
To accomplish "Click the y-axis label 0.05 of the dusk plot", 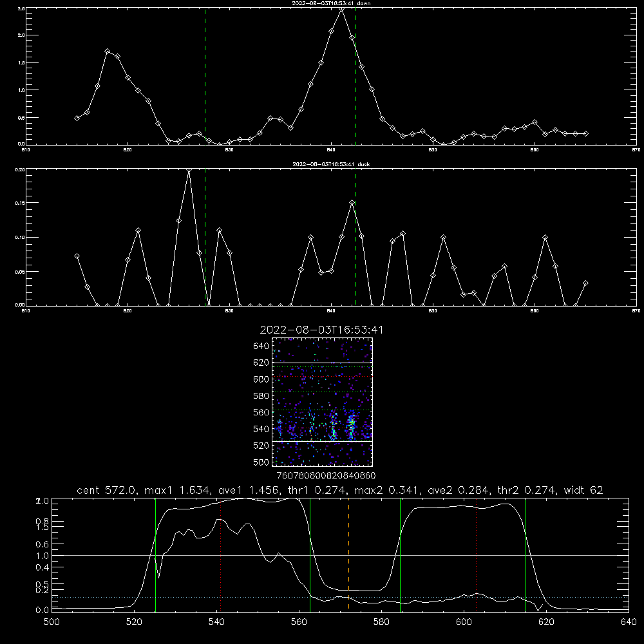I will coord(21,272).
